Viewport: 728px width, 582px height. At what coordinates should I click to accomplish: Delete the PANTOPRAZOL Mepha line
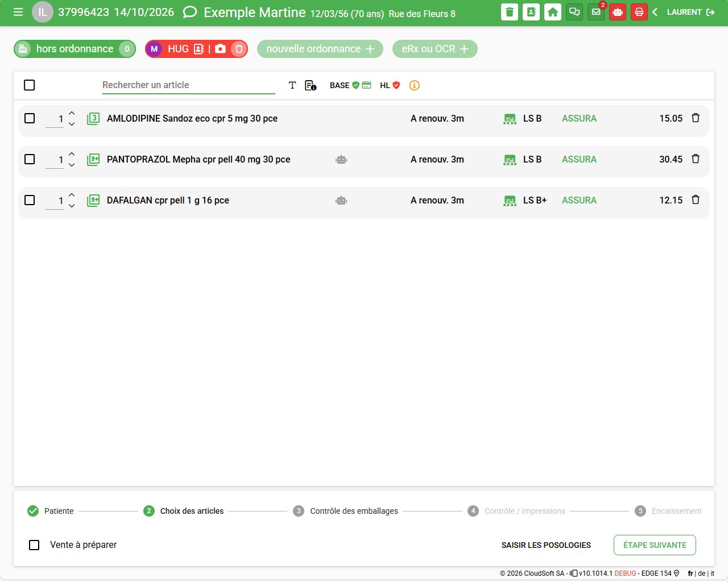click(696, 159)
